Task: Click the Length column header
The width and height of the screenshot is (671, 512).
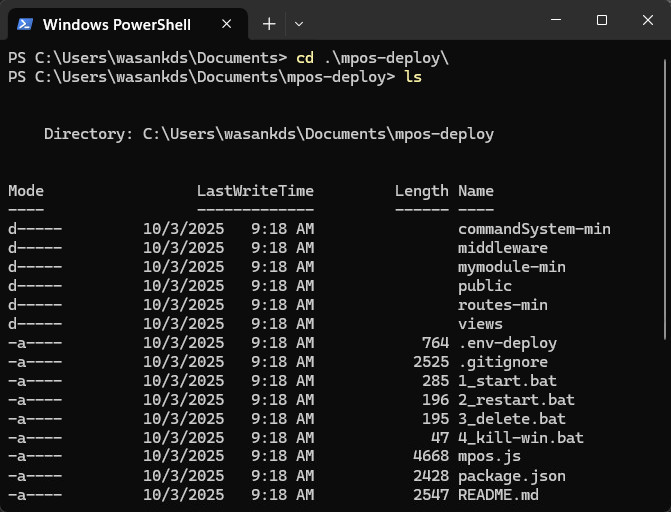Action: click(421, 191)
